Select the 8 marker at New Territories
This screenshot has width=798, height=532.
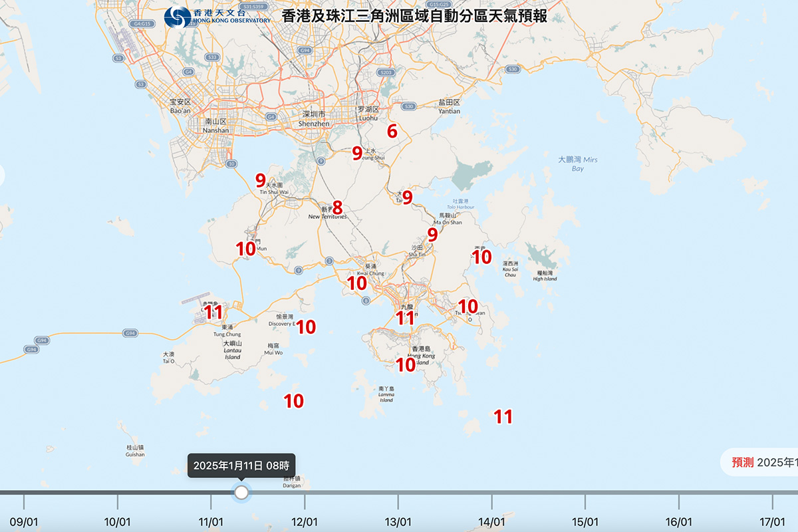point(337,207)
